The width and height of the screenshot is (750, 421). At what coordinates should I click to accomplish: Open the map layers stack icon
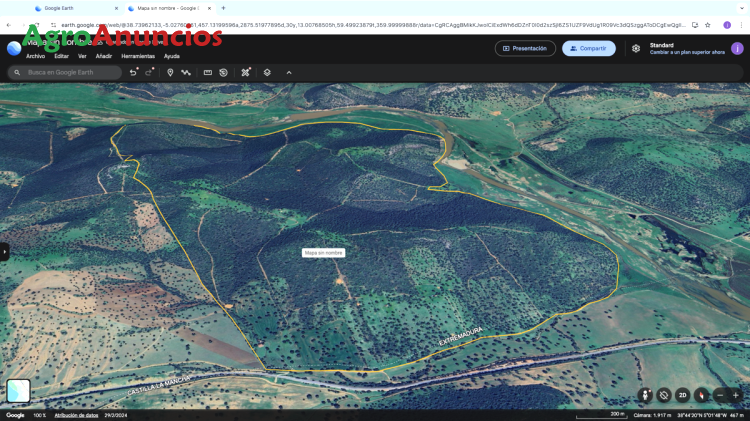pyautogui.click(x=267, y=72)
